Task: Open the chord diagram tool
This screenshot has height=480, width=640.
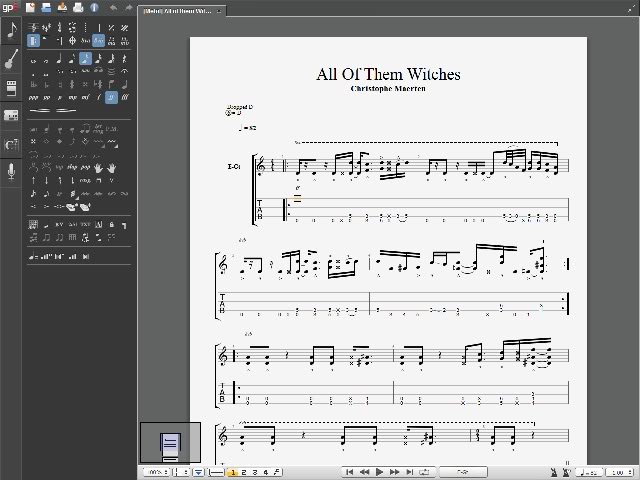Action: click(x=33, y=224)
